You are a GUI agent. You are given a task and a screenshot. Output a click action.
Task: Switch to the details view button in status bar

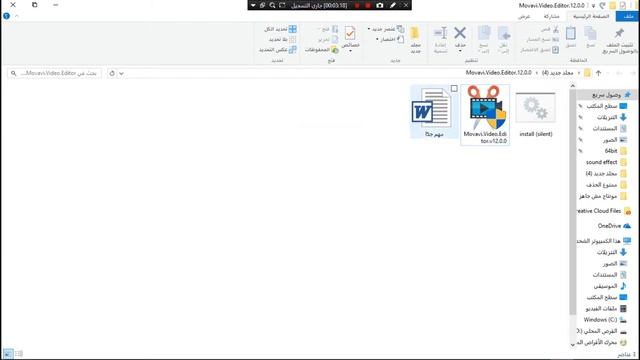tap(19, 353)
